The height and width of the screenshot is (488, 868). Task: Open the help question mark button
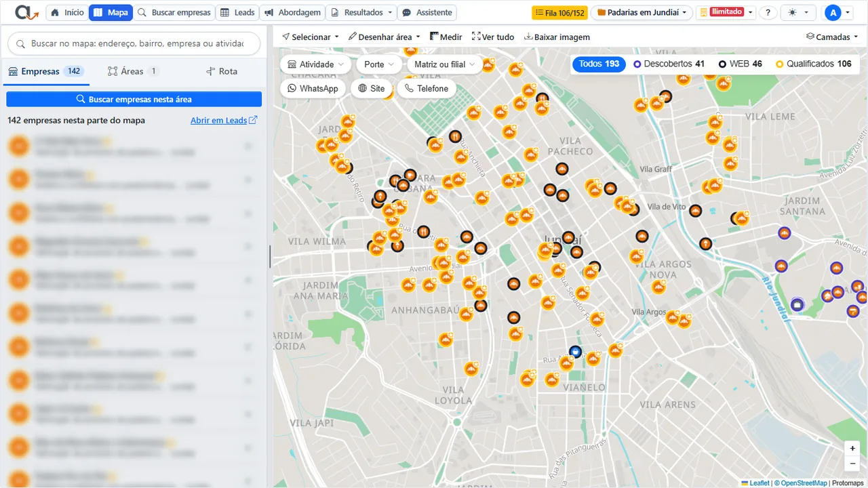click(x=768, y=13)
